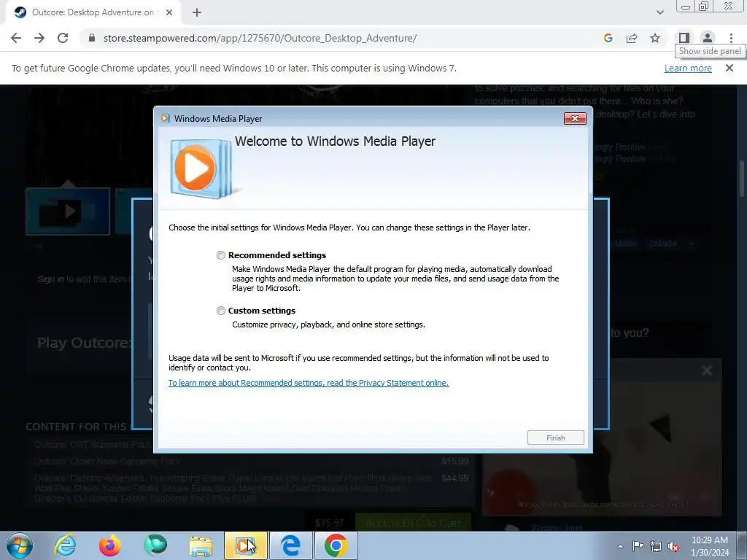This screenshot has width=747, height=560.
Task: Open the Outcore OST Supporter Pack listing
Action: click(x=93, y=444)
